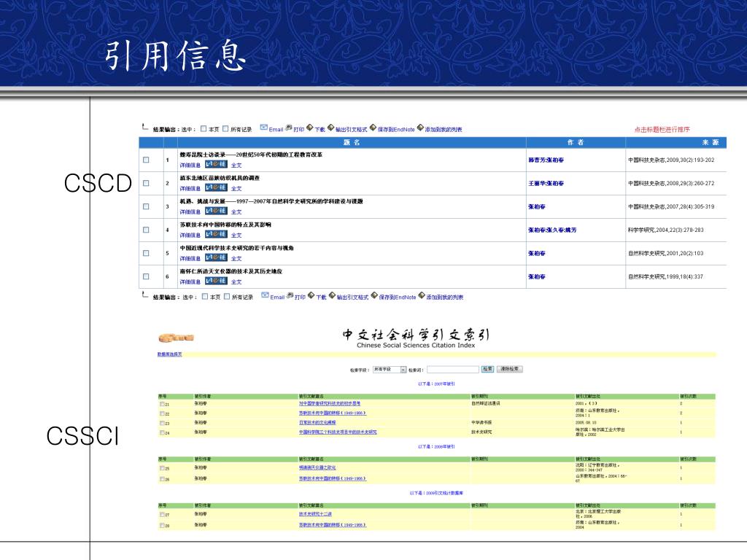This screenshot has height=560, width=747.
Task: Click the 打印 printer icon in the upper CSCD toolbar
Action: click(288, 128)
